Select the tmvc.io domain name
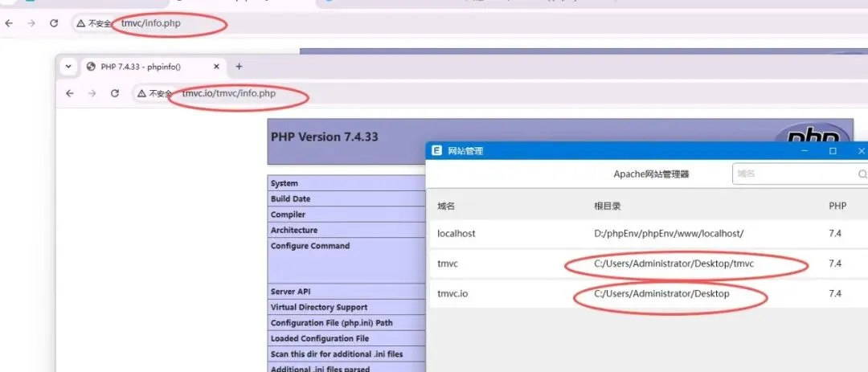The height and width of the screenshot is (372, 868). (452, 293)
